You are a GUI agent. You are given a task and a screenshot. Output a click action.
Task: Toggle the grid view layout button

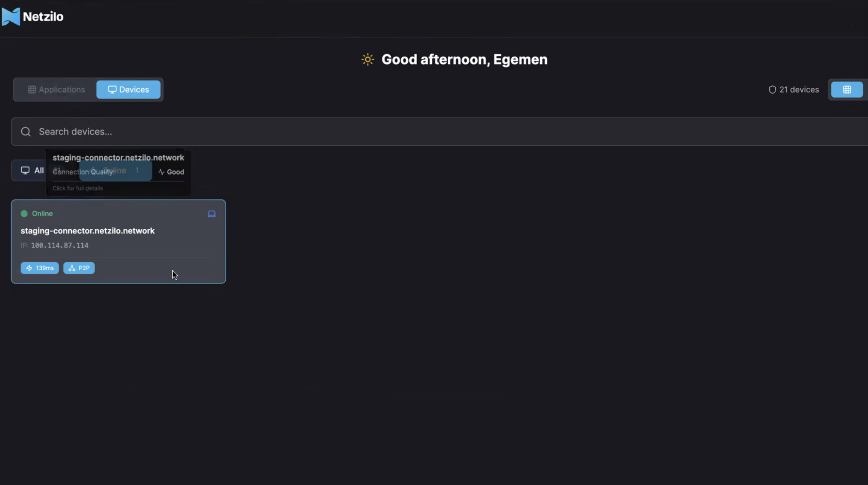tap(846, 90)
